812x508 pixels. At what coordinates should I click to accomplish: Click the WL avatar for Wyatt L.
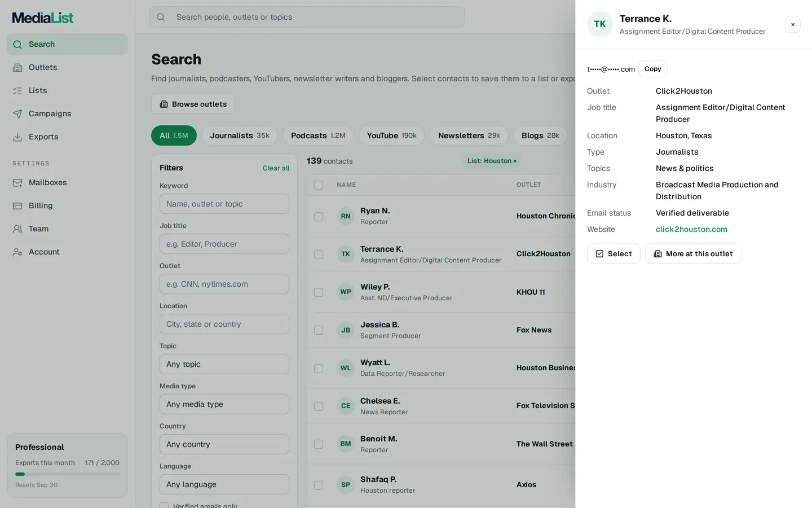point(346,368)
